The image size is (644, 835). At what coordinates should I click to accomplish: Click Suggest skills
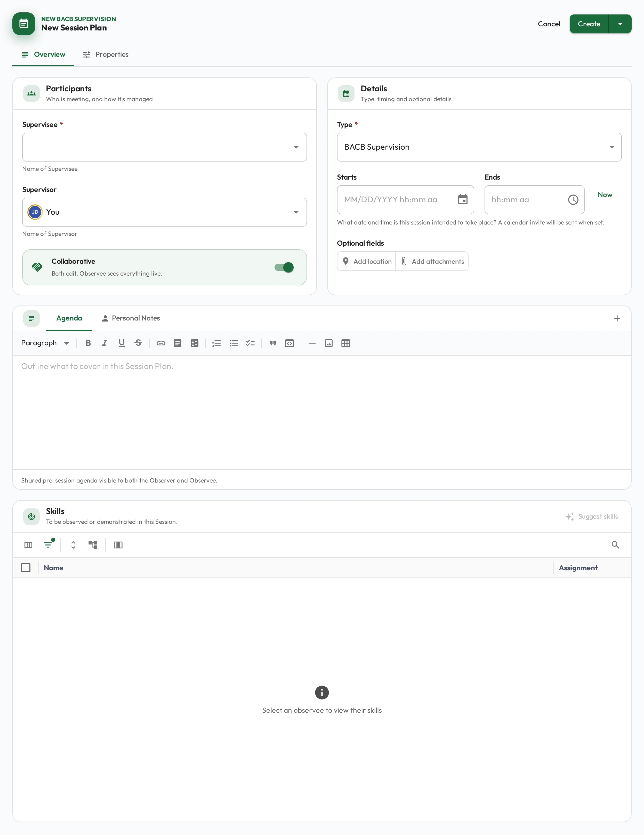pyautogui.click(x=592, y=517)
